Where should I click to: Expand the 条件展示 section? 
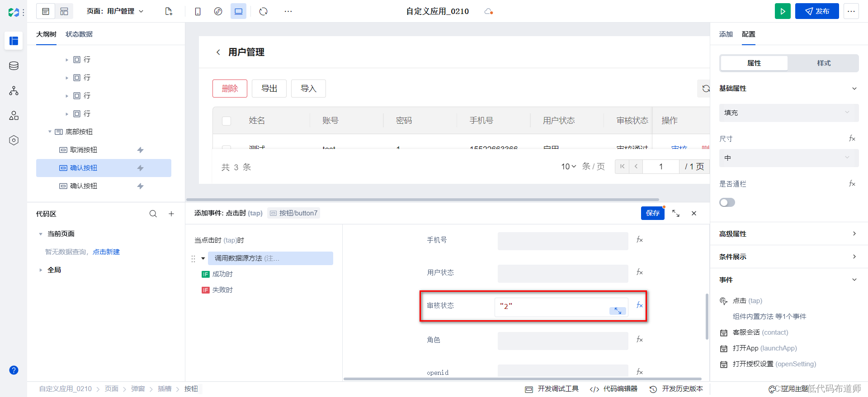pyautogui.click(x=854, y=257)
